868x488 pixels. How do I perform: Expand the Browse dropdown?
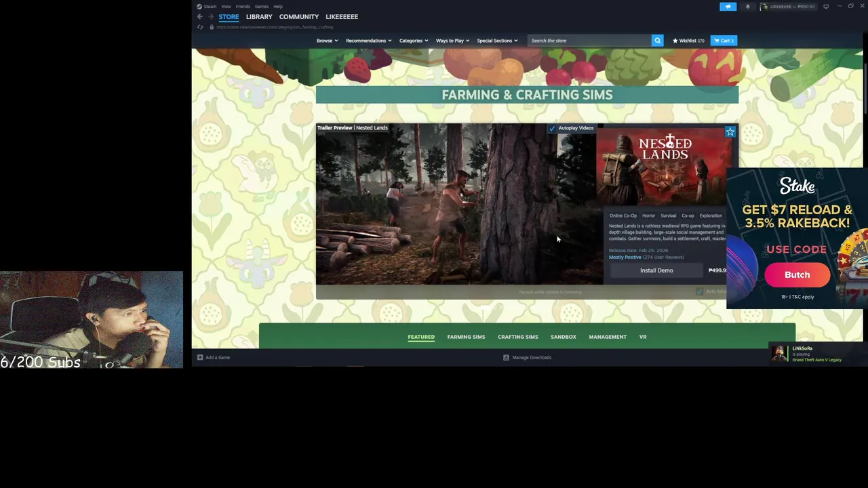tap(327, 41)
